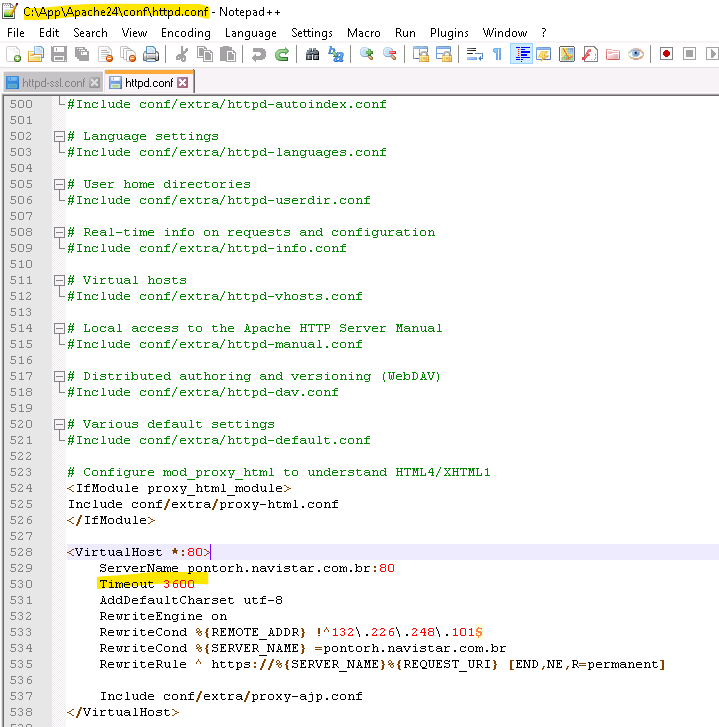
Task: Save the current file with the floppy icon
Action: [59, 54]
